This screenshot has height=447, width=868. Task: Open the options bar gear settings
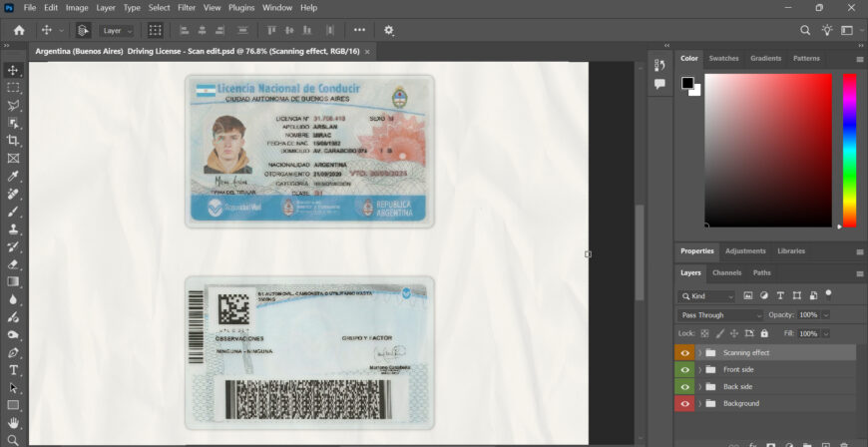[x=389, y=31]
